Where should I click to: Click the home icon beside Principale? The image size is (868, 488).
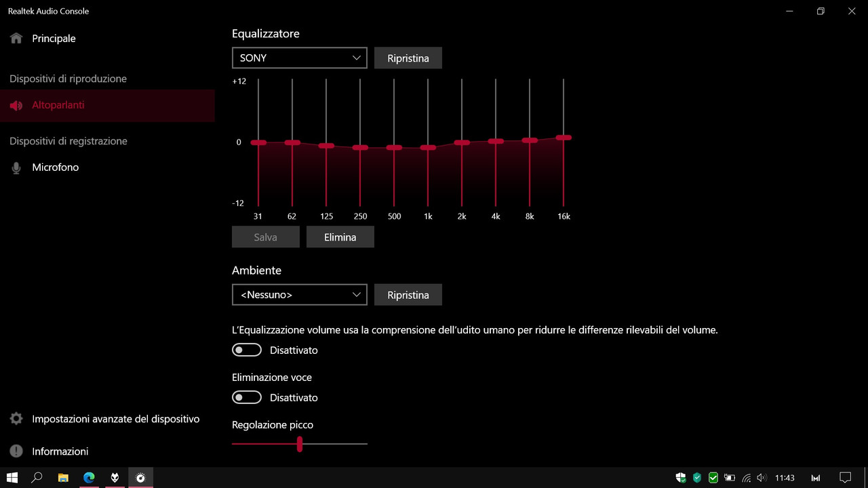point(16,39)
